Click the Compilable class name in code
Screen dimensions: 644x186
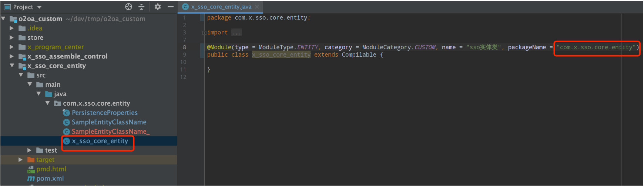(359, 55)
